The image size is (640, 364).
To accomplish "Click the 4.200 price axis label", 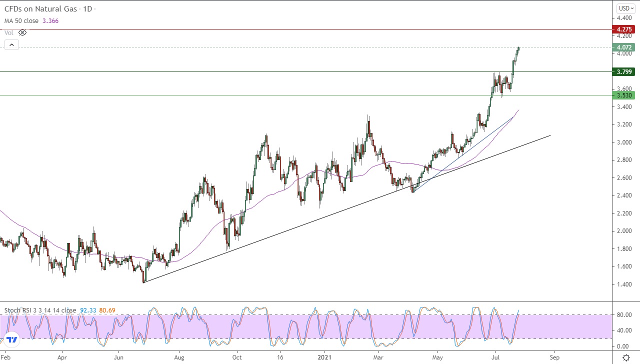I will coord(623,36).
